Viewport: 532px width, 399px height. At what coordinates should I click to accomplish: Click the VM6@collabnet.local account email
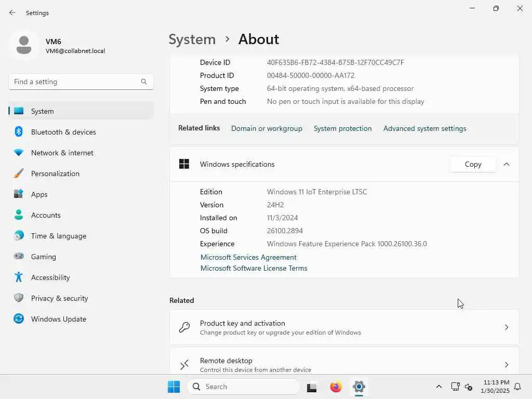[x=75, y=51]
